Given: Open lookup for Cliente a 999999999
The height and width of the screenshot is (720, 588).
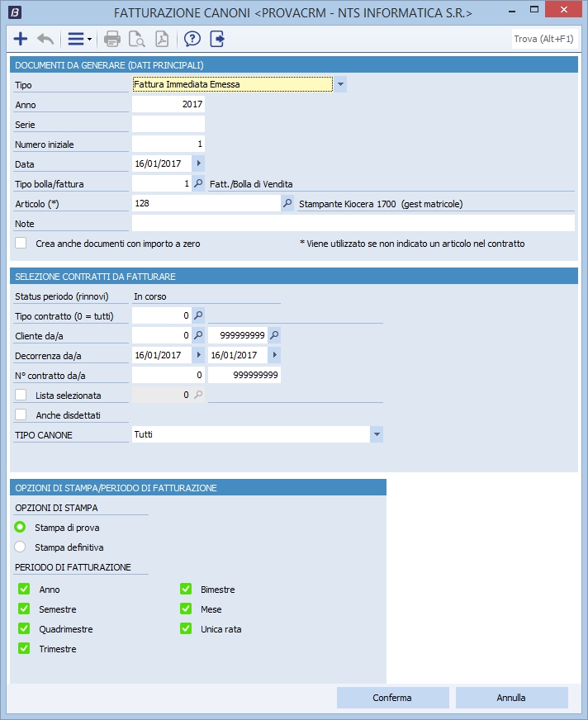Looking at the screenshot, I should pos(274,335).
